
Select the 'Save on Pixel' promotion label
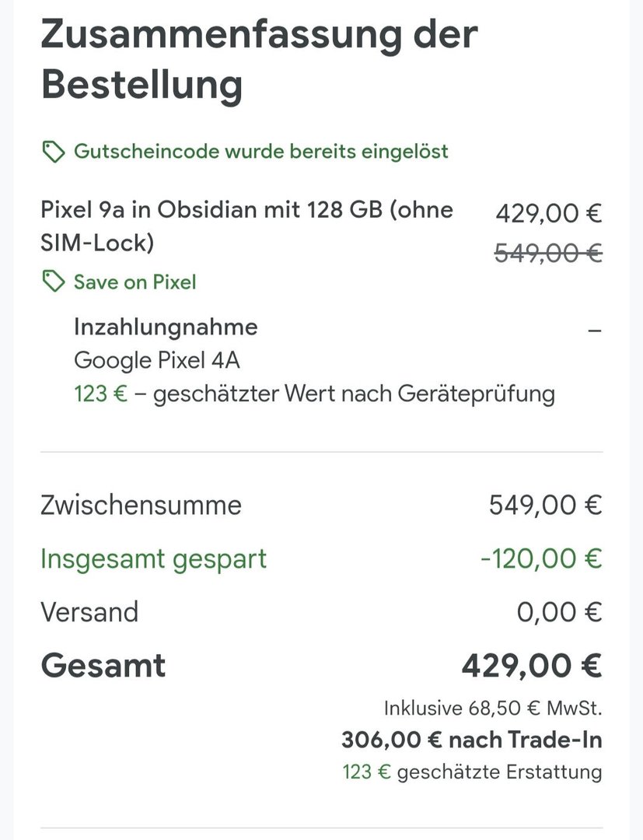135,282
